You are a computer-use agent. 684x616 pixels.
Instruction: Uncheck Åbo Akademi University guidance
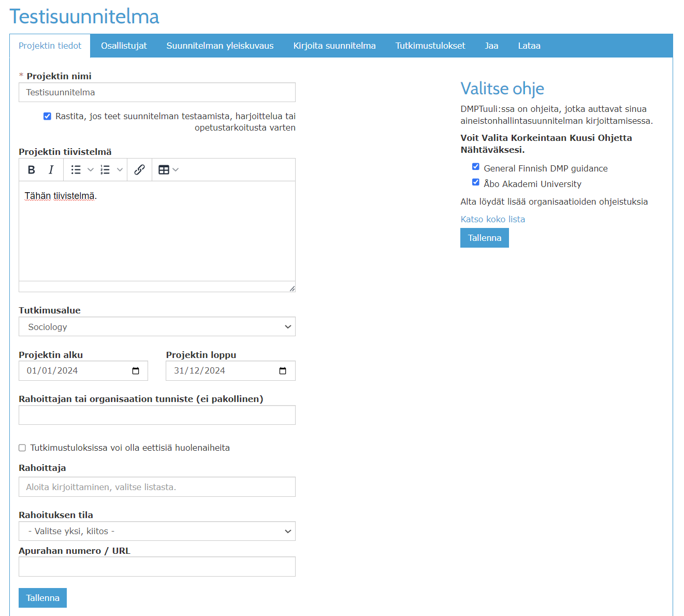click(x=475, y=182)
